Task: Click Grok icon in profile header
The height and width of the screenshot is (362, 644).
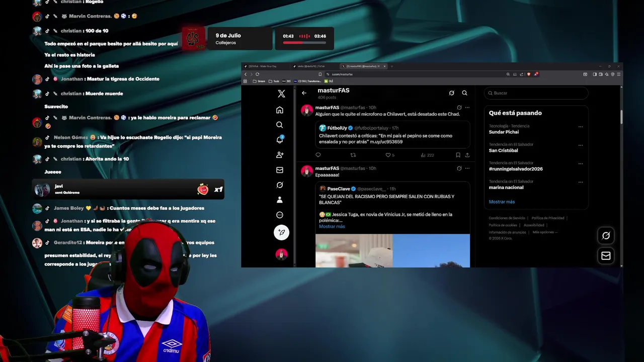Action: tap(451, 93)
